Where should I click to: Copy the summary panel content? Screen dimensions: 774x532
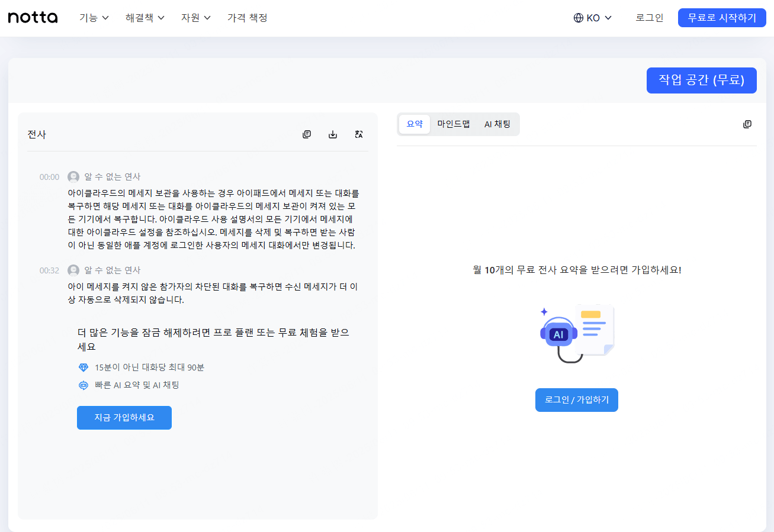click(747, 124)
